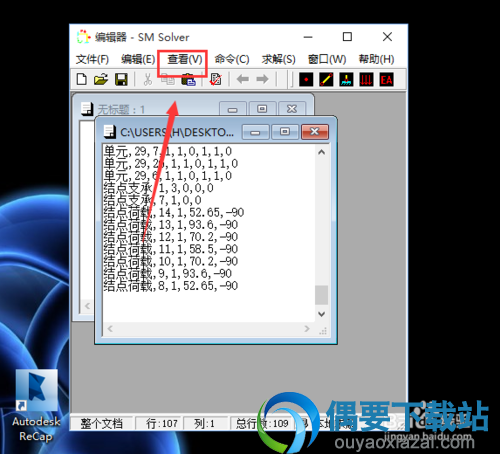The height and width of the screenshot is (454, 500).
Task: Click the line 结点荷载,13,1,93.6,-90
Action: tap(171, 225)
